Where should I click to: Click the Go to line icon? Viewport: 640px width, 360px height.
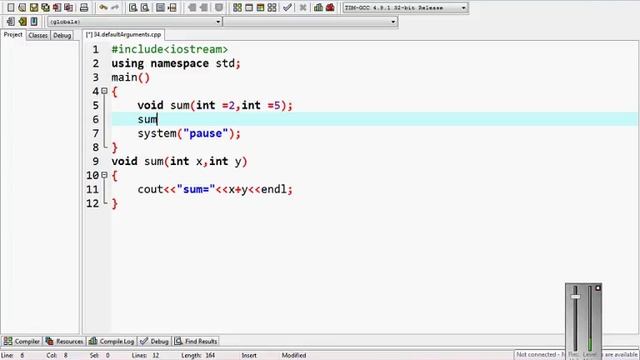click(x=172, y=7)
